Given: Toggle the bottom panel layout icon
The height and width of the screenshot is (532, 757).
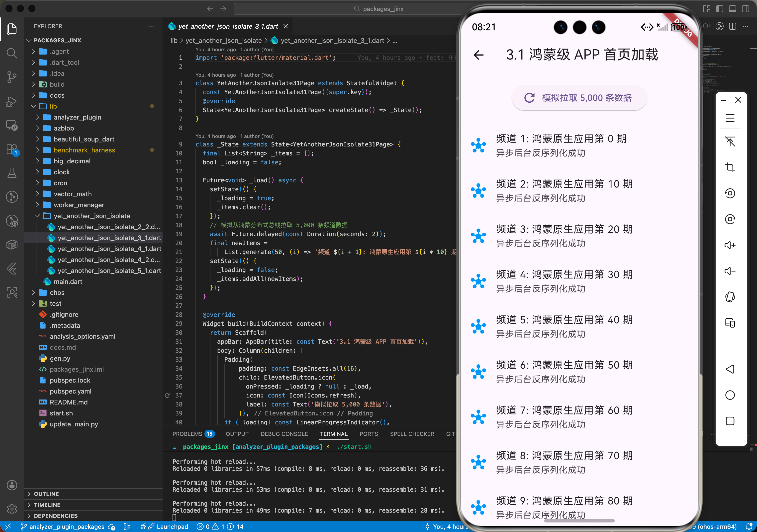Looking at the screenshot, I should pyautogui.click(x=732, y=9).
